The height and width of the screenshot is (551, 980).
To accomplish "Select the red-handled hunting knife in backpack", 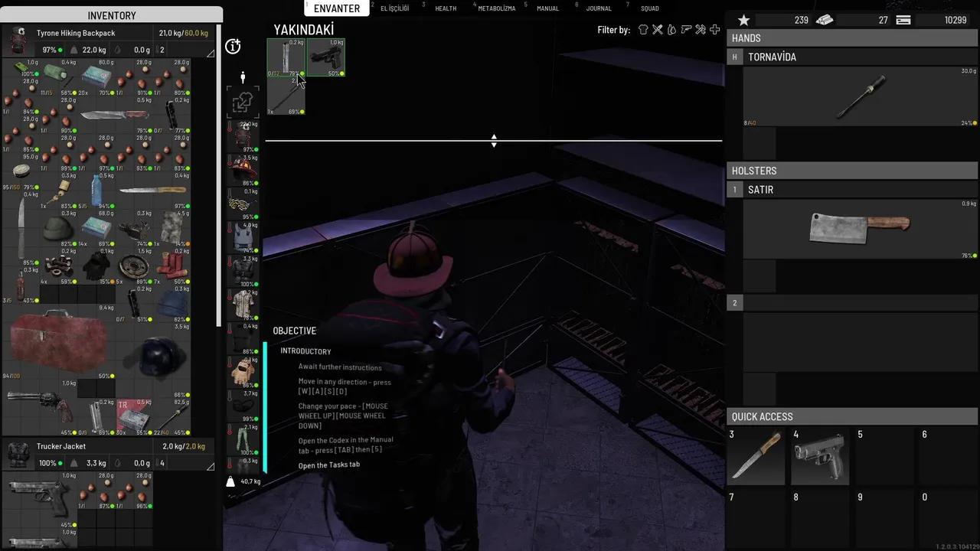I will (115, 116).
